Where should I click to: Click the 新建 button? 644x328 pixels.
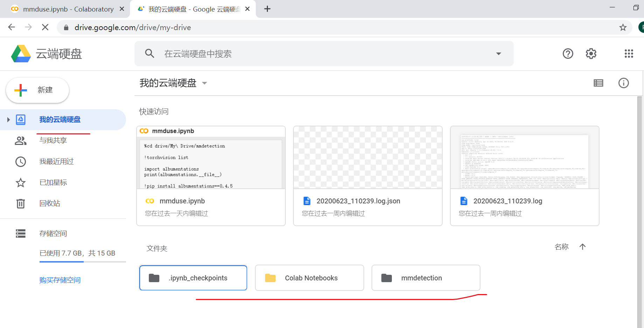pos(37,90)
